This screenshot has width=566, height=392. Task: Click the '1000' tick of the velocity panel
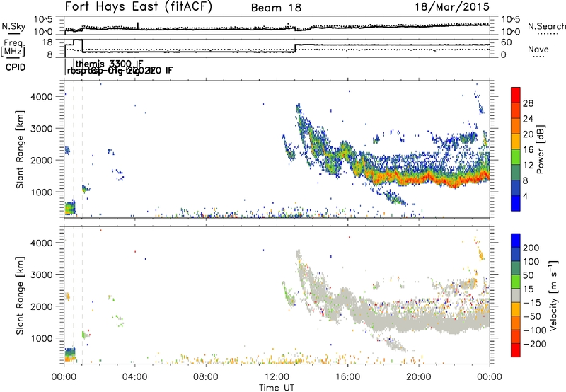(42, 338)
